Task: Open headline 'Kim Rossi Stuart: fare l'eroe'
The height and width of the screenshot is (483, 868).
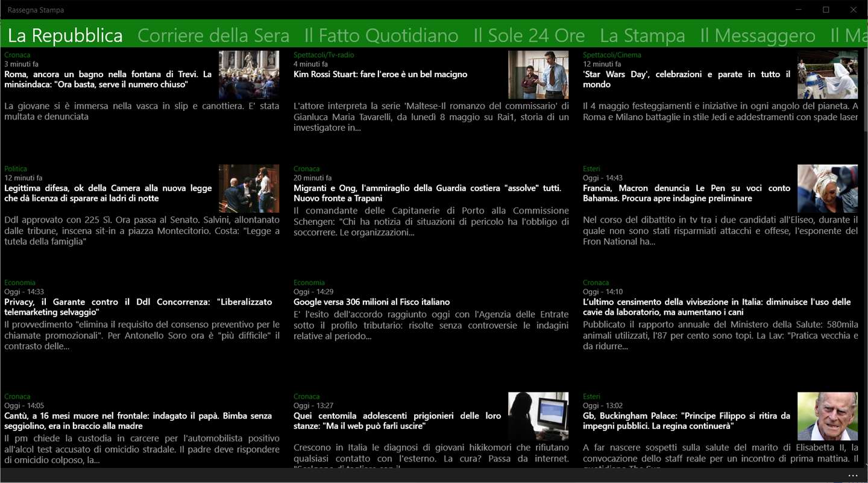Action: click(x=380, y=74)
